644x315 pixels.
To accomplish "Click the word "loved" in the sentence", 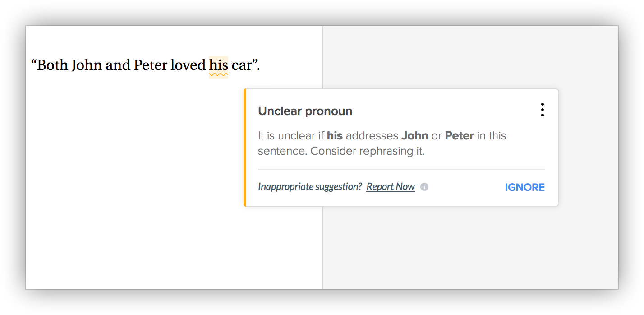I will (x=188, y=65).
